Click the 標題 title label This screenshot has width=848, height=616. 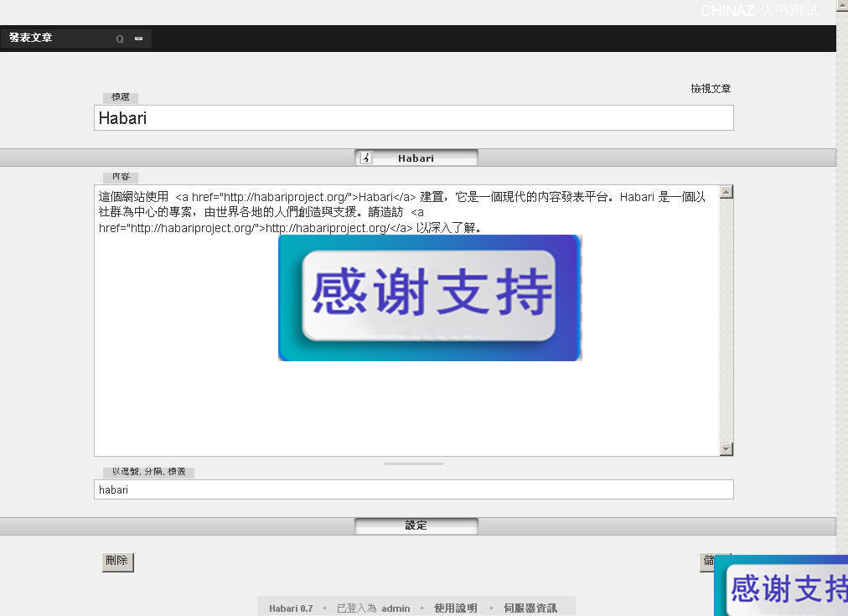click(x=120, y=97)
